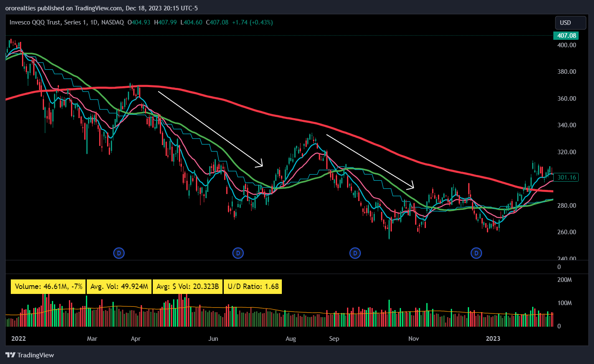This screenshot has width=594, height=364.
Task: Open the USD currency selector
Action: pyautogui.click(x=570, y=23)
